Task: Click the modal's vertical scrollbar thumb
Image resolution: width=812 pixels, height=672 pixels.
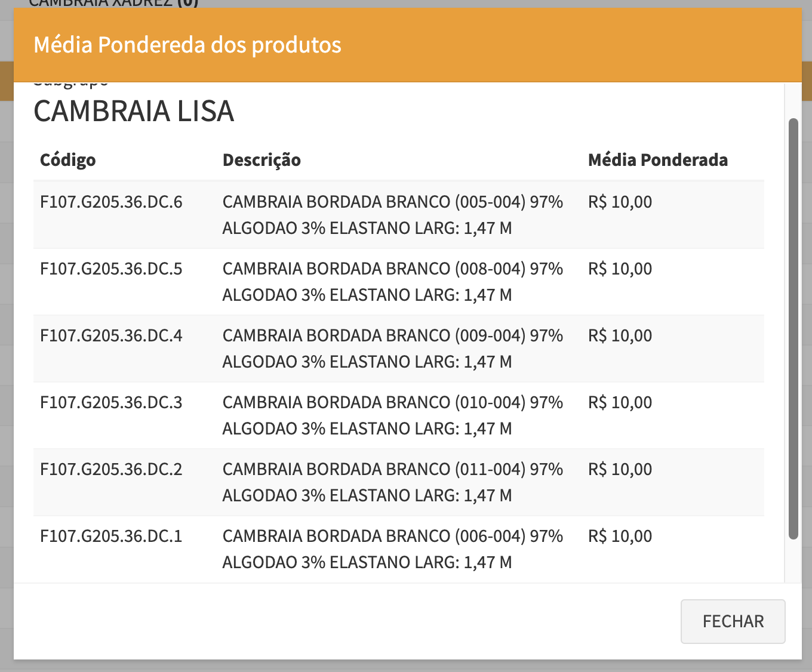Action: click(793, 328)
